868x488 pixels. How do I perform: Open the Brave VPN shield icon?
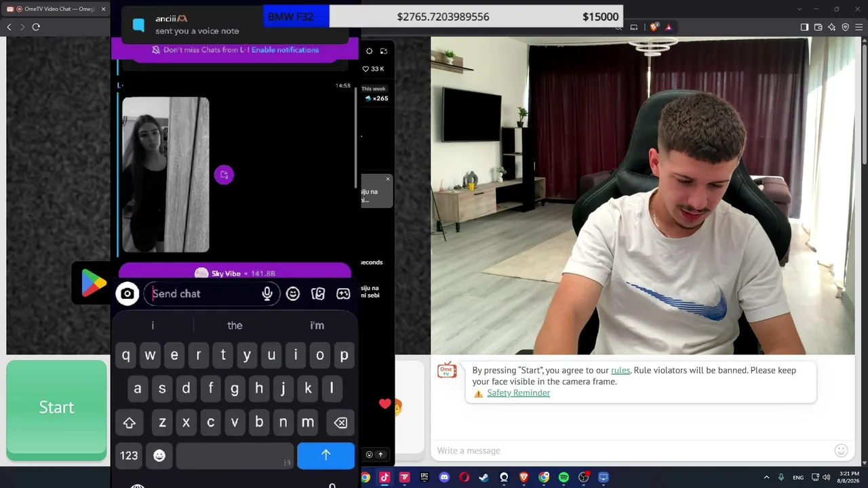(846, 27)
